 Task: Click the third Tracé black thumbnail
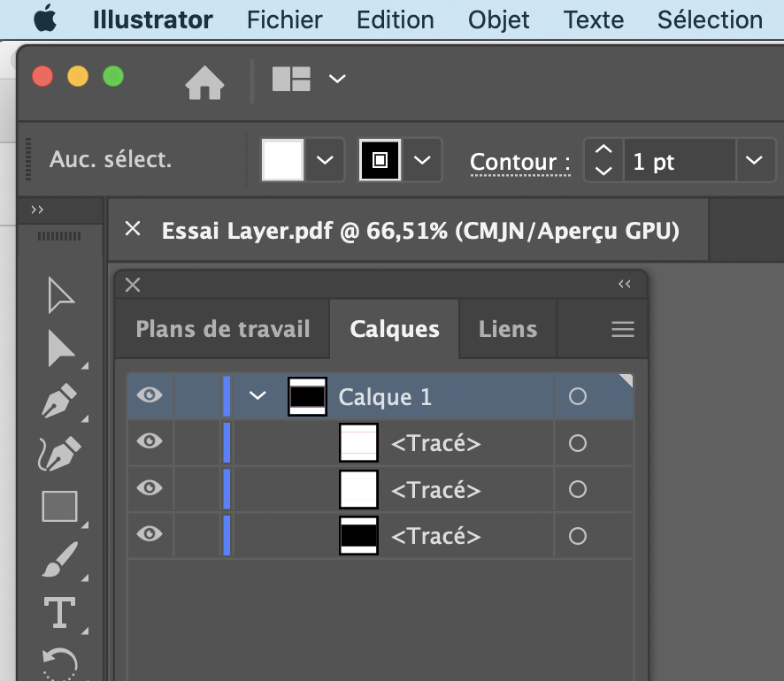(358, 536)
